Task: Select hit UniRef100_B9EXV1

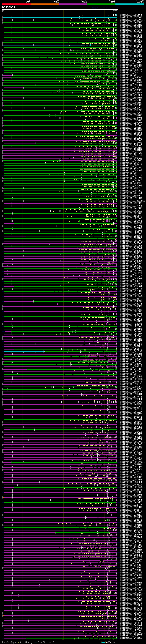Action: coord(131,271)
